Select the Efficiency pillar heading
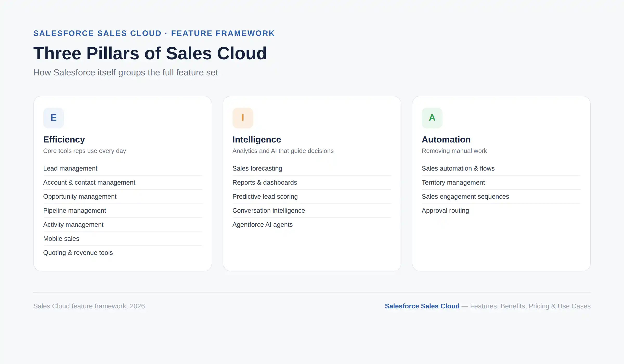The image size is (624, 364). pos(64,140)
